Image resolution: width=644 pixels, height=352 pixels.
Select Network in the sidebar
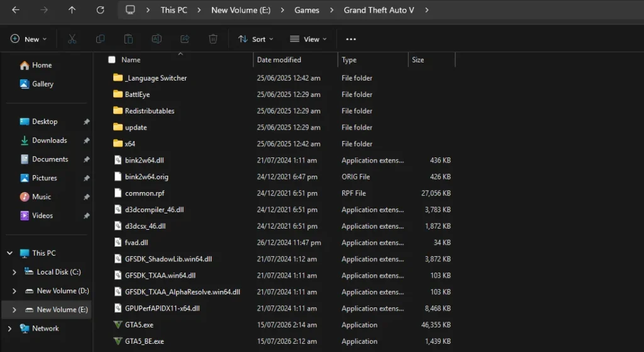point(45,328)
